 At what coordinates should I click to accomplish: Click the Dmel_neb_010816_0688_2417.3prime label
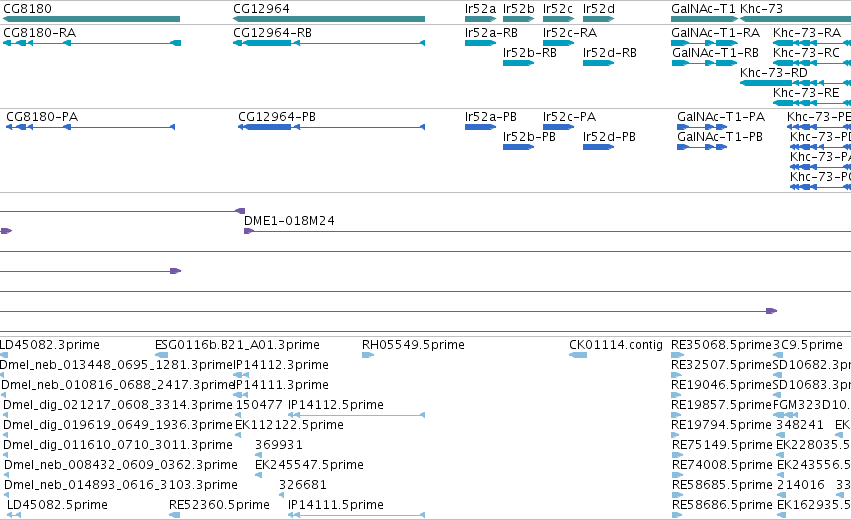(x=117, y=385)
